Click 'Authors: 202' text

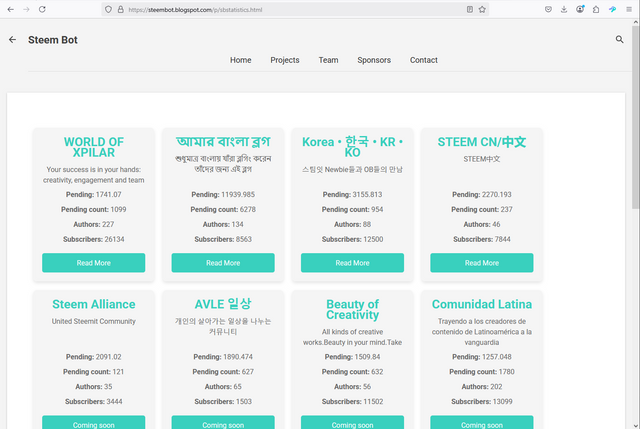(x=482, y=387)
